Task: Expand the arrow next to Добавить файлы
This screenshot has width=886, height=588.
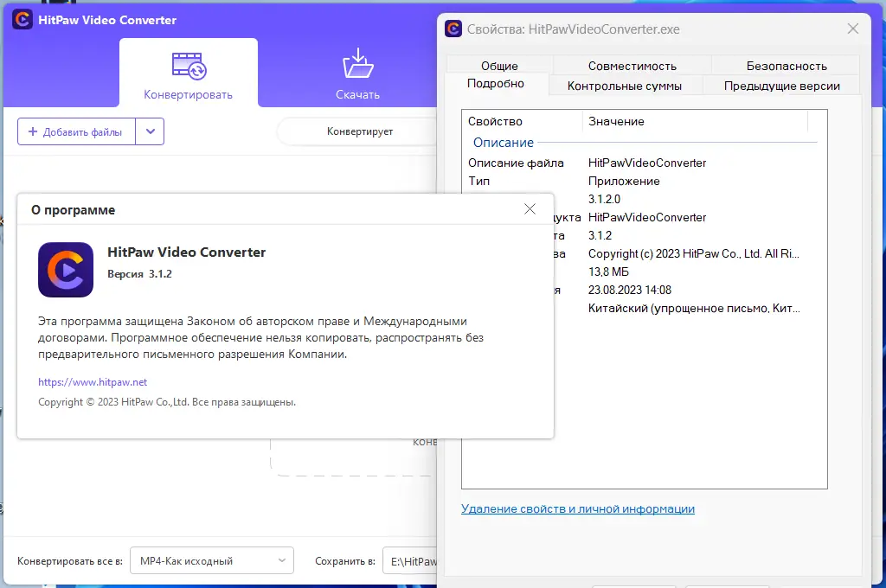Action: pos(150,131)
